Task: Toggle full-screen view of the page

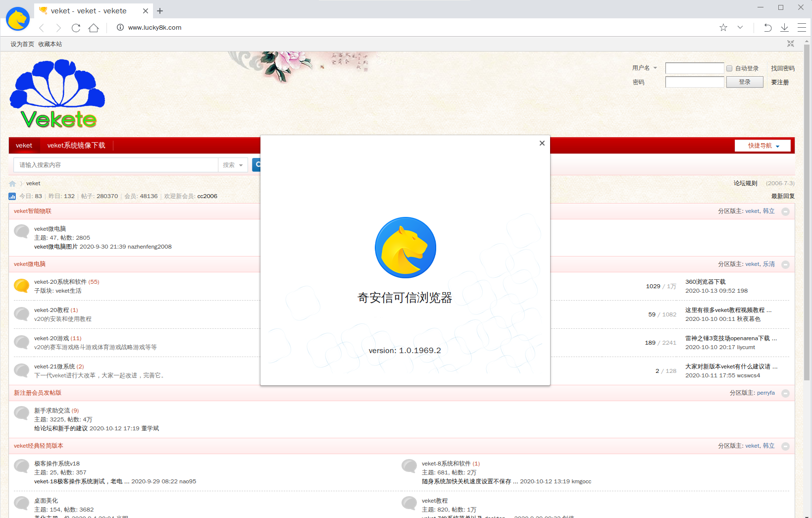Action: point(791,44)
